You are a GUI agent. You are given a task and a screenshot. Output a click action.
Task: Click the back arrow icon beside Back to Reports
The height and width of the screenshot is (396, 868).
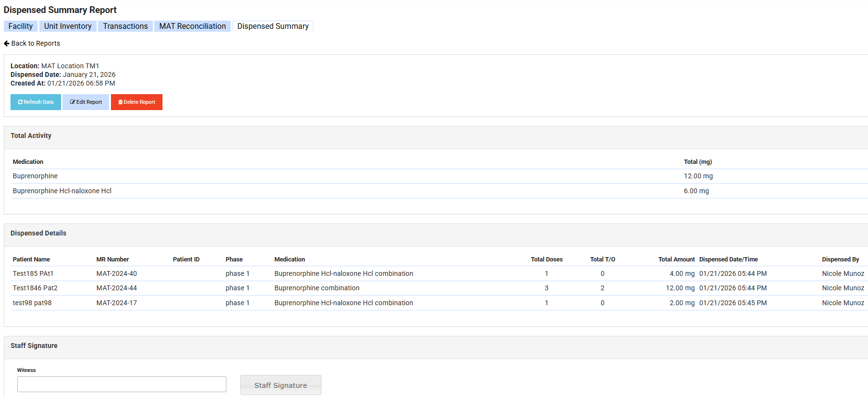point(7,43)
